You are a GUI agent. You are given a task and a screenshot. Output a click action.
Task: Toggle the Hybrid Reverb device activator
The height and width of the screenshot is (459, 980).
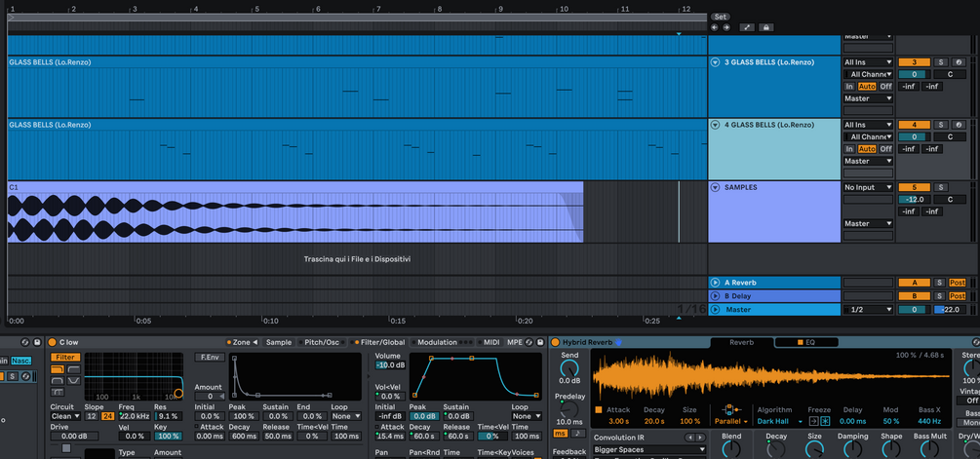[555, 342]
